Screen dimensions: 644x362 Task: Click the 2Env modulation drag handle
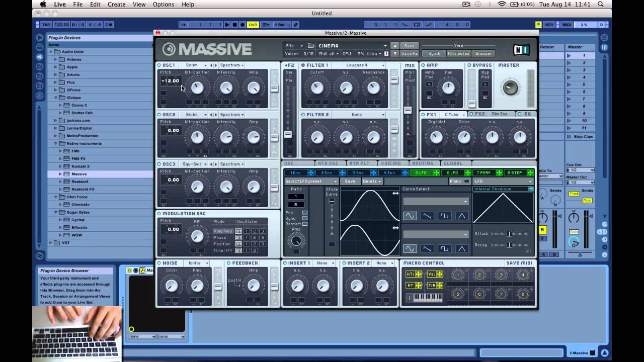[342, 173]
